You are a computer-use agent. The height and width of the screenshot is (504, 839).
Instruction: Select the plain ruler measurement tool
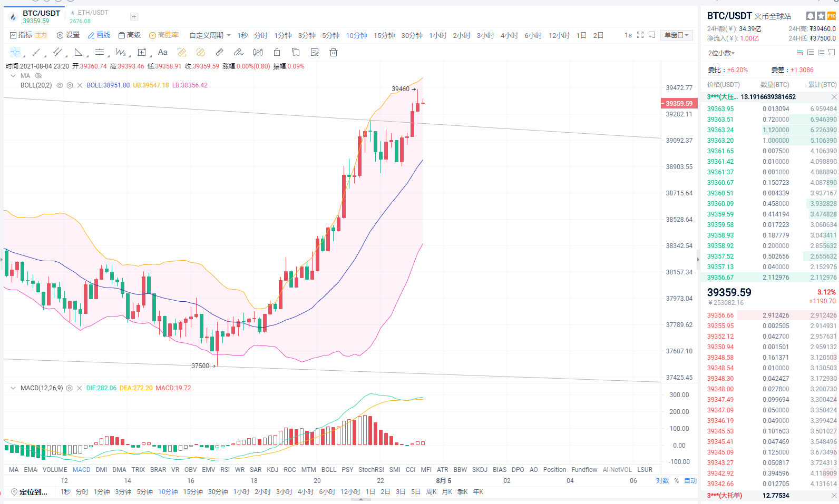(220, 52)
